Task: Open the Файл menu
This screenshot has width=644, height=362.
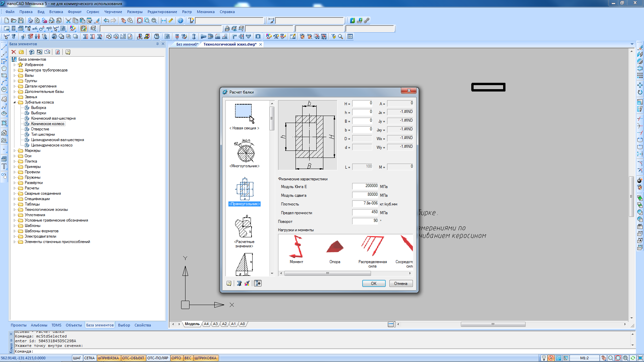Action: 10,12
